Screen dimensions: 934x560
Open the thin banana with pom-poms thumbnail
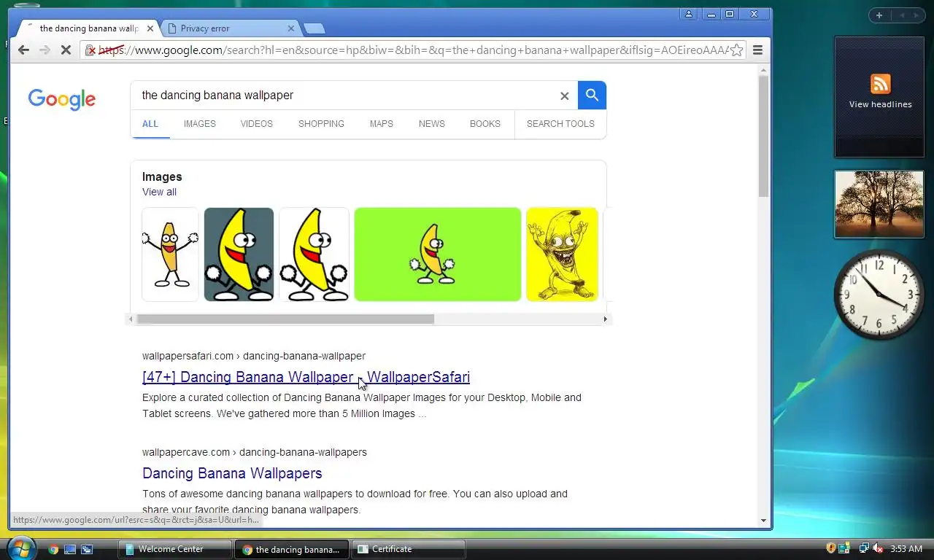[170, 254]
